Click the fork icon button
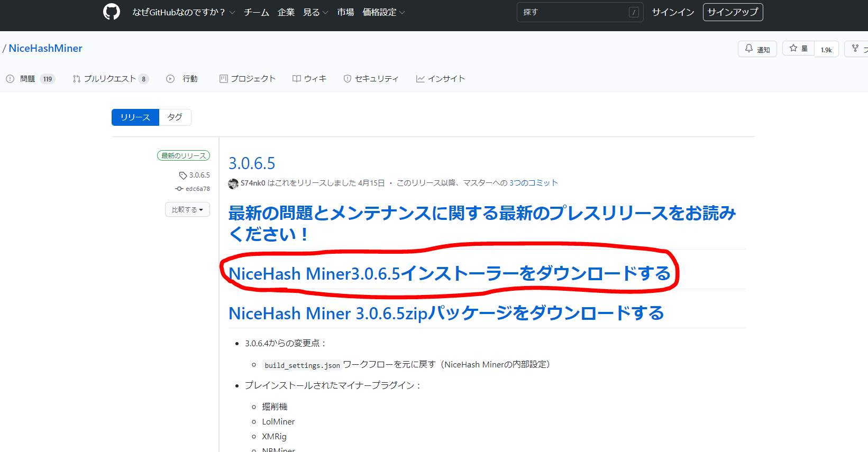Image resolution: width=868 pixels, height=452 pixels. 857,49
